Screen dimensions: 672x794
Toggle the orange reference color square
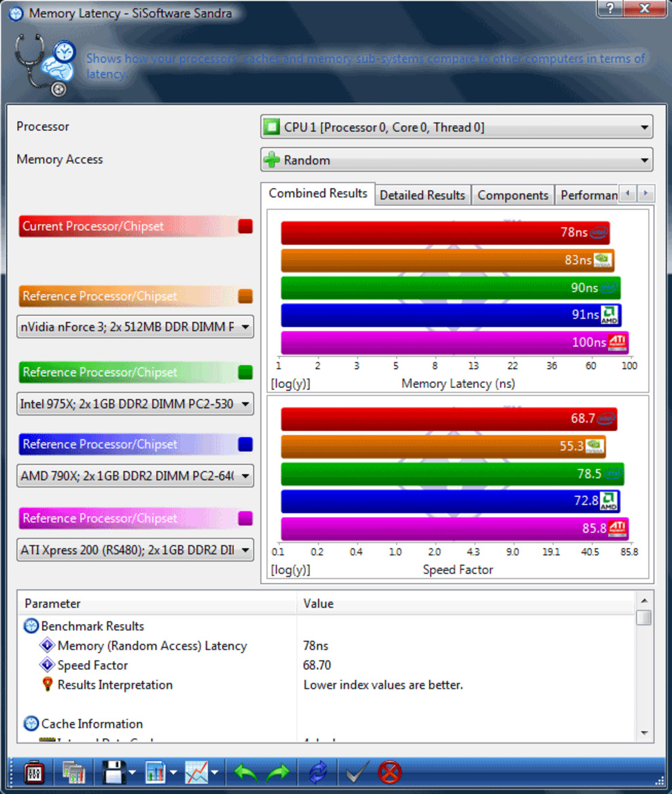(245, 296)
